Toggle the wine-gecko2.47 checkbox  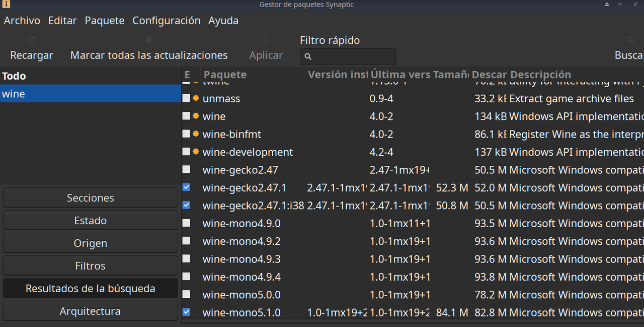(x=186, y=170)
